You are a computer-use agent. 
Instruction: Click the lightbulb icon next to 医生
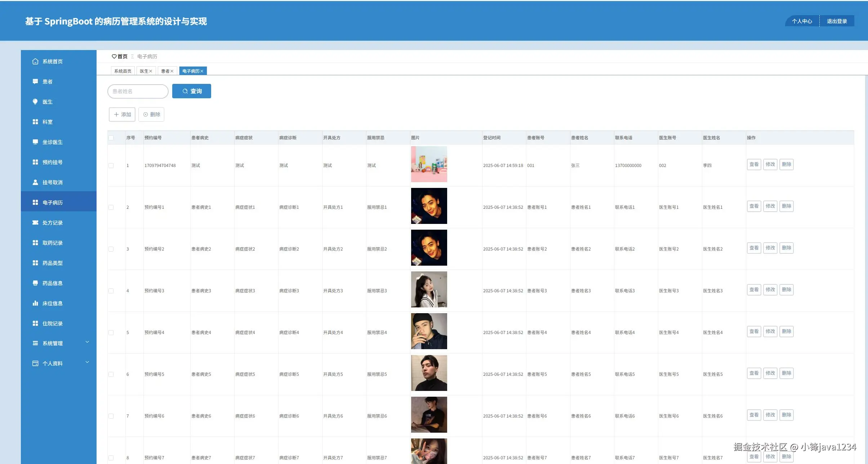pos(35,102)
